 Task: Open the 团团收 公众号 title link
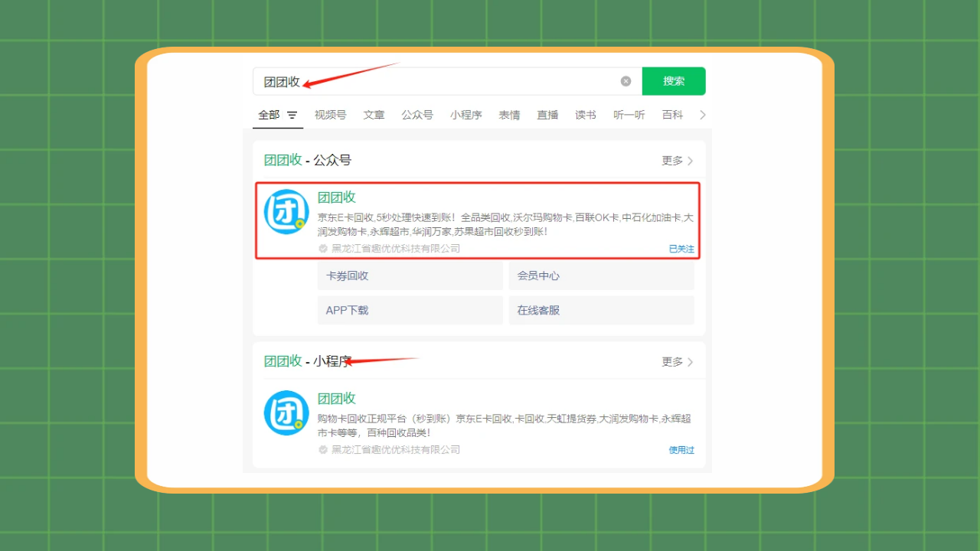pos(337,197)
